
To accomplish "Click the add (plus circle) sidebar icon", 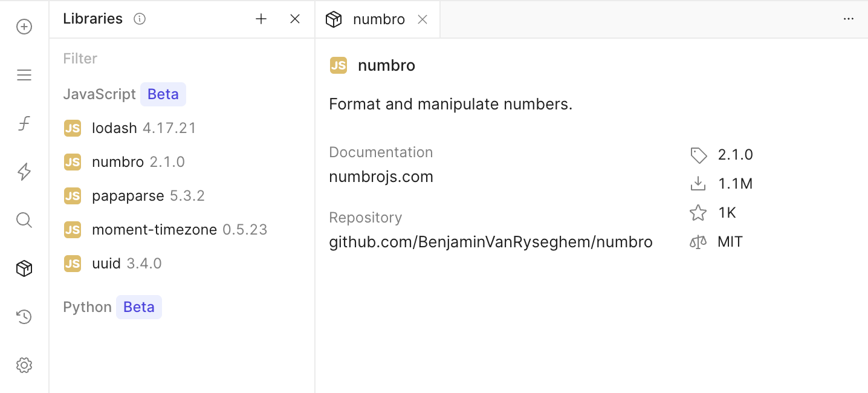I will tap(24, 27).
